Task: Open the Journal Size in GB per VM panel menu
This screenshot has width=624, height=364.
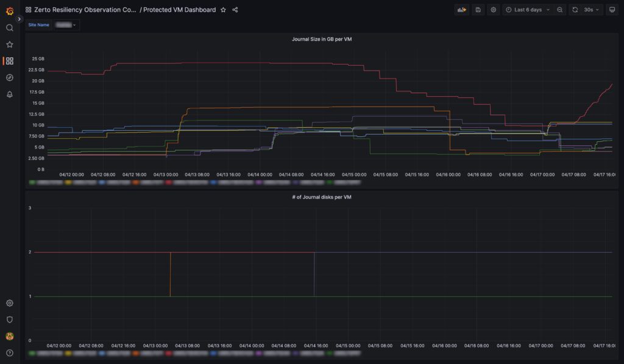Action: tap(322, 39)
